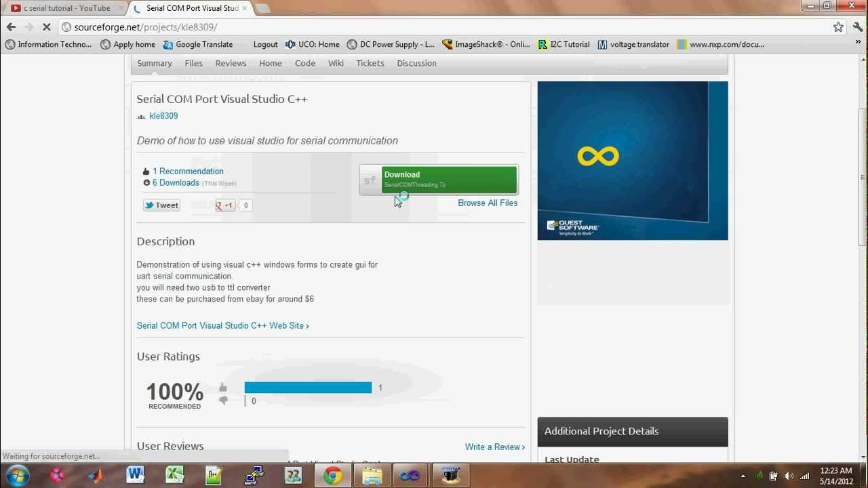The height and width of the screenshot is (488, 868).
Task: Open I2C Tutorial bookmark
Action: [564, 44]
